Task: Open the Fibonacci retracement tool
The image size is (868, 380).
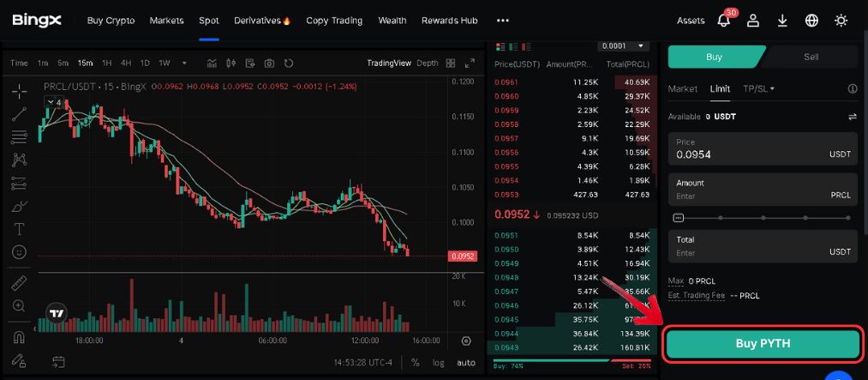Action: (x=20, y=137)
